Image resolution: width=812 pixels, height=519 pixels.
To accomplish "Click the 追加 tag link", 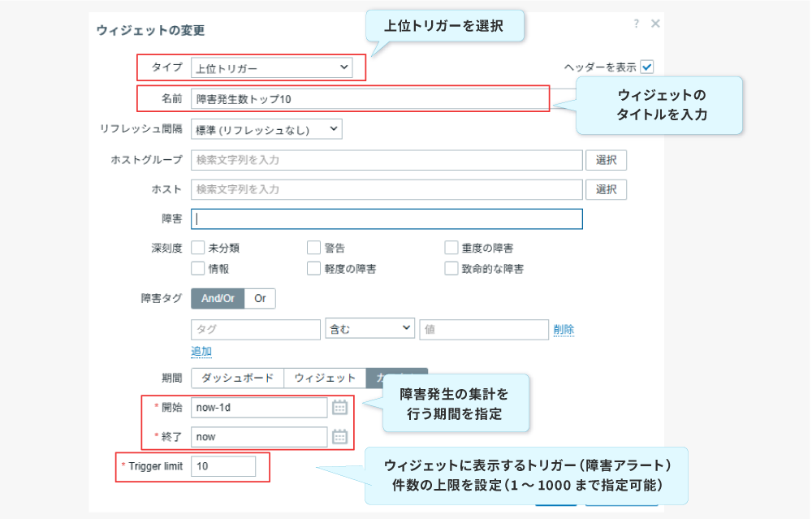I will click(201, 352).
